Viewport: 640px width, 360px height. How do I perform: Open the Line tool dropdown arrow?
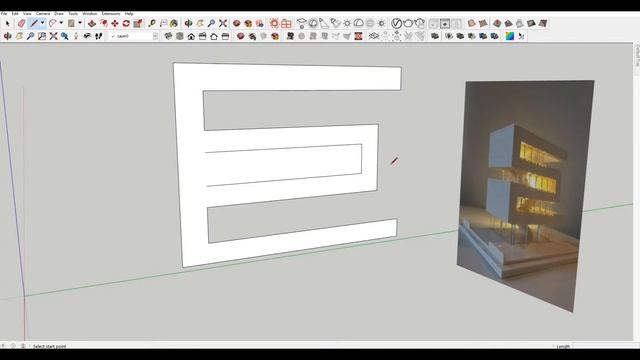[x=42, y=23]
